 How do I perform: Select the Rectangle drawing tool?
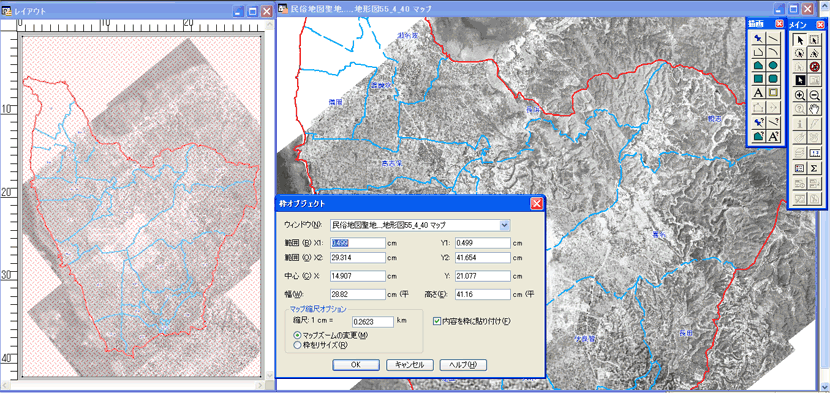(x=758, y=79)
